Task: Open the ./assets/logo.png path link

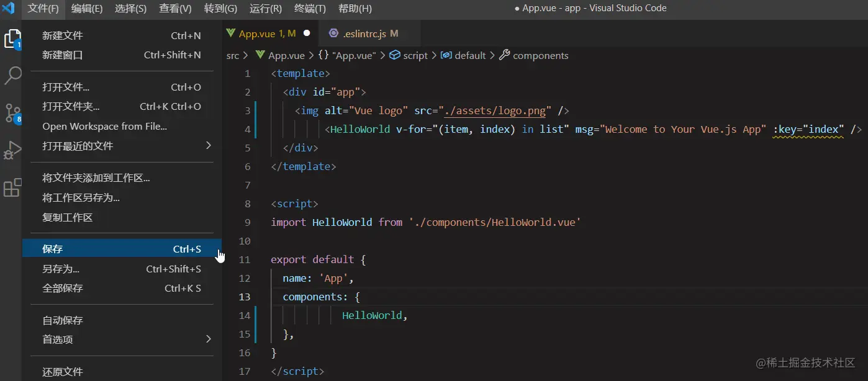Action: coord(496,111)
